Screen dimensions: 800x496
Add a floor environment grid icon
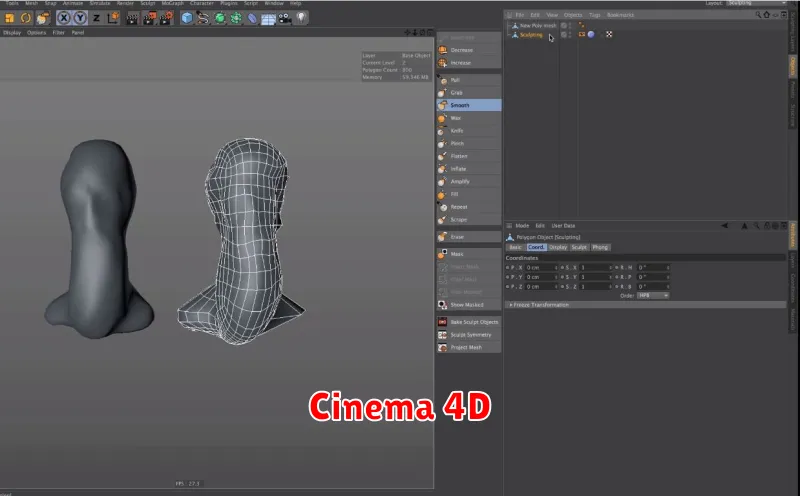(x=268, y=18)
